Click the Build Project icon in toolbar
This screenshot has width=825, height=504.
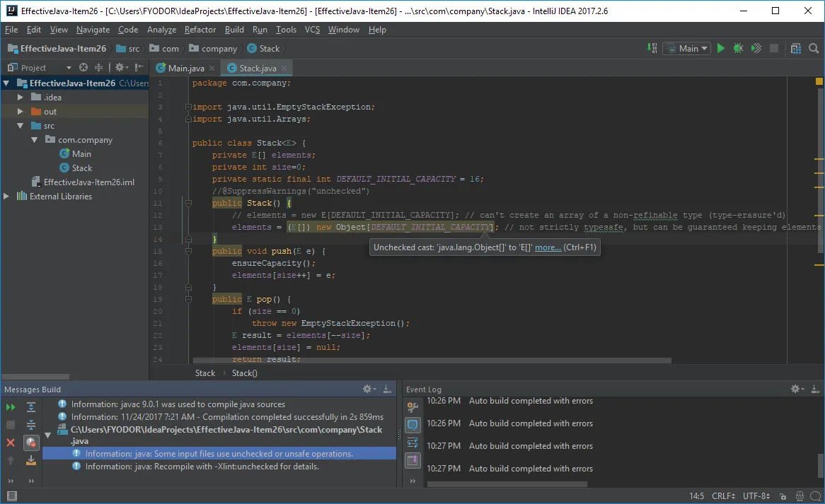[x=652, y=49]
